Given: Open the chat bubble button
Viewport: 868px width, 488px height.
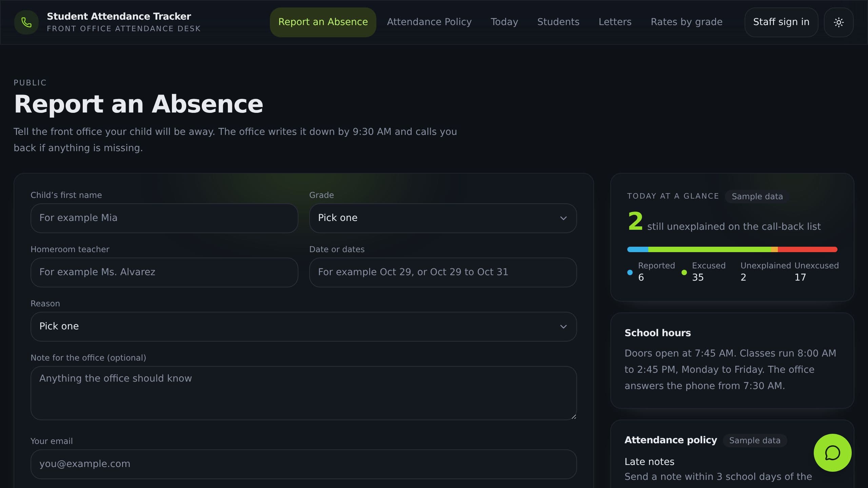Looking at the screenshot, I should 832,453.
